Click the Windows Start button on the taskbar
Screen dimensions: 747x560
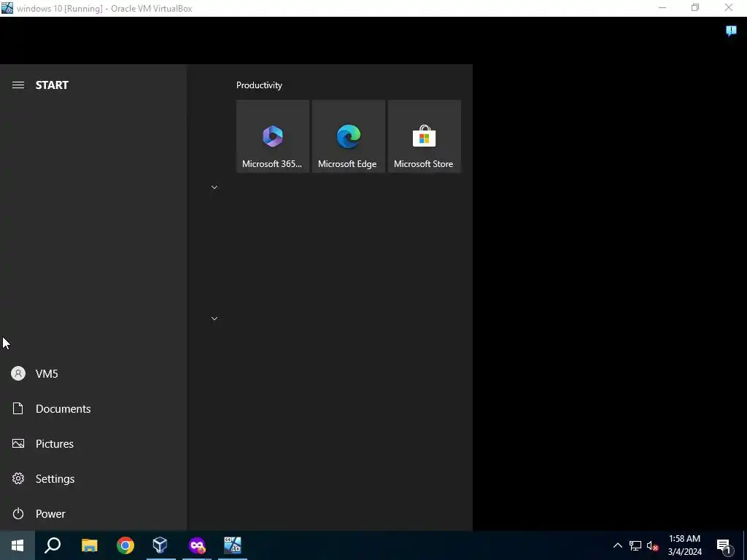click(x=18, y=545)
